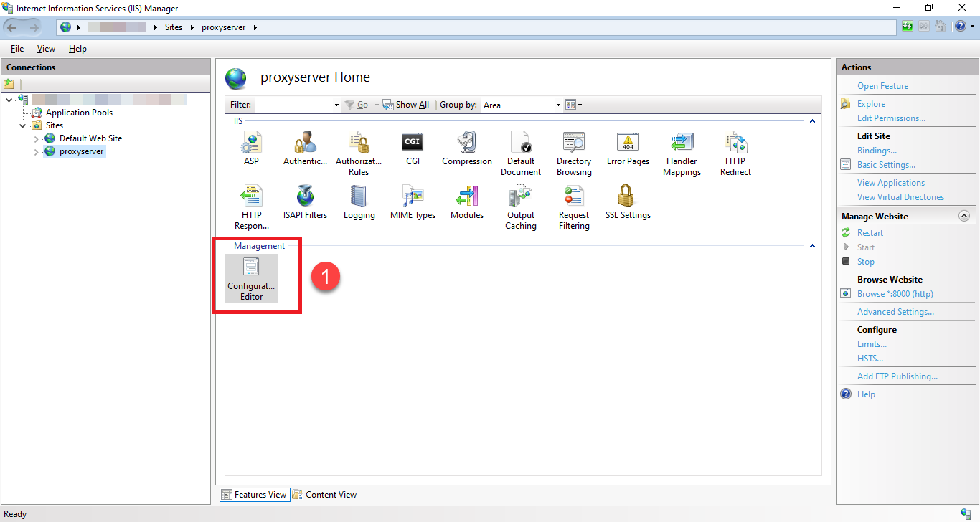Open the MIME Types feature
Image resolution: width=980 pixels, height=522 pixels.
[x=413, y=202]
